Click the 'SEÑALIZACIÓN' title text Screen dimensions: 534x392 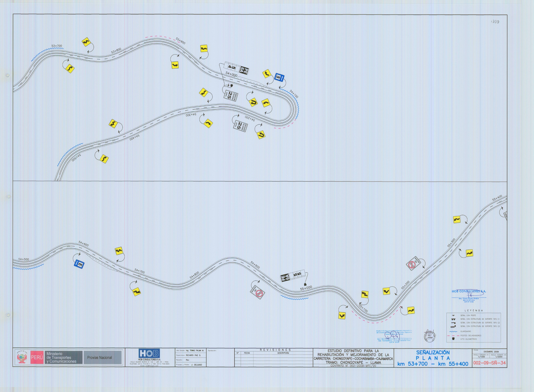(x=433, y=353)
